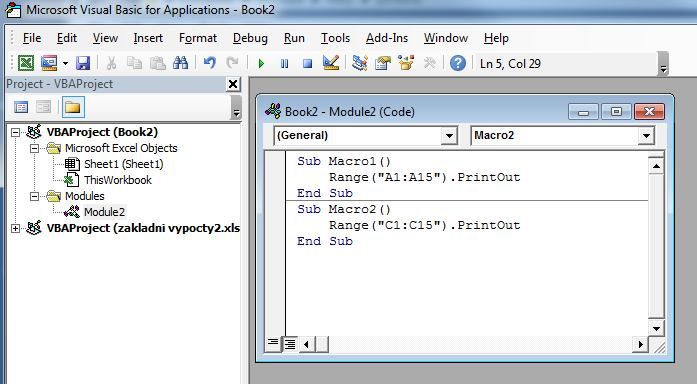
Task: Click the Paste clipboard icon
Action: click(x=157, y=63)
